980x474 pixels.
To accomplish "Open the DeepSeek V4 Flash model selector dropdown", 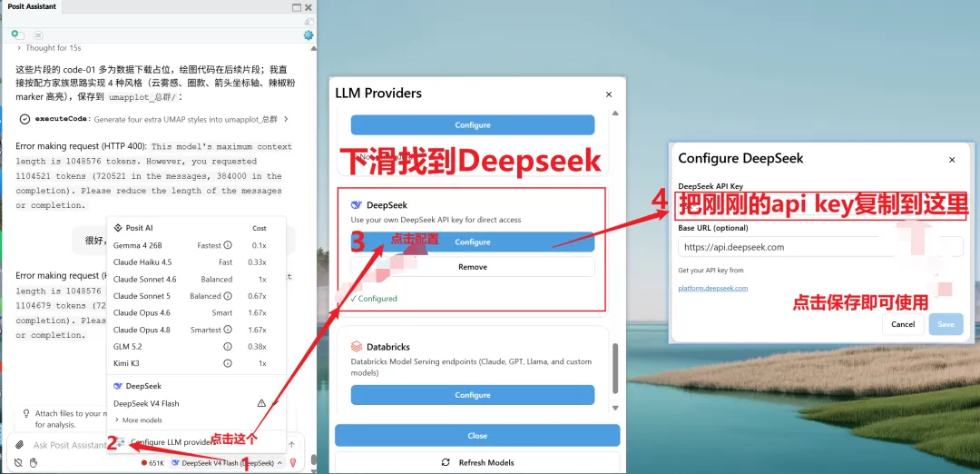I will tap(226, 463).
